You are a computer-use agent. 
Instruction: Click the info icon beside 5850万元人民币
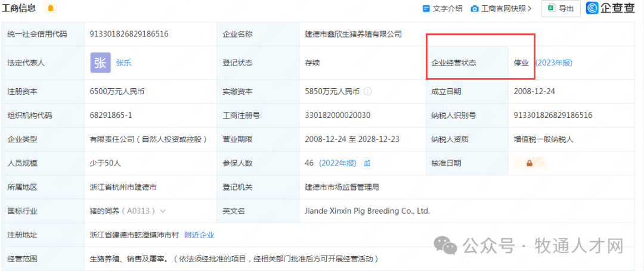click(367, 92)
